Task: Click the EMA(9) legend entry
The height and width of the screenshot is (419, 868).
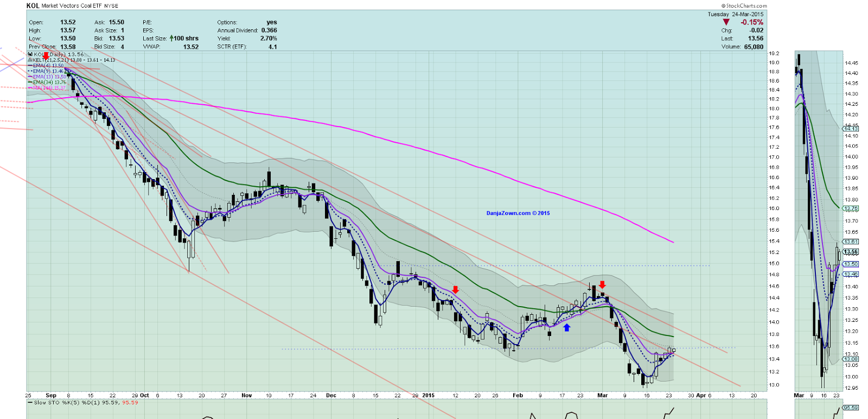Action: coord(46,71)
